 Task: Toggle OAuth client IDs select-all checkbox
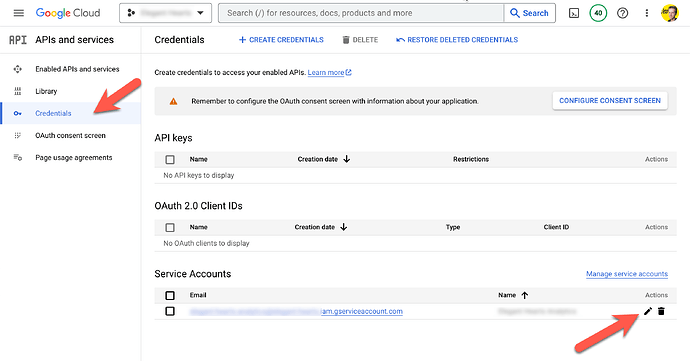tap(170, 227)
